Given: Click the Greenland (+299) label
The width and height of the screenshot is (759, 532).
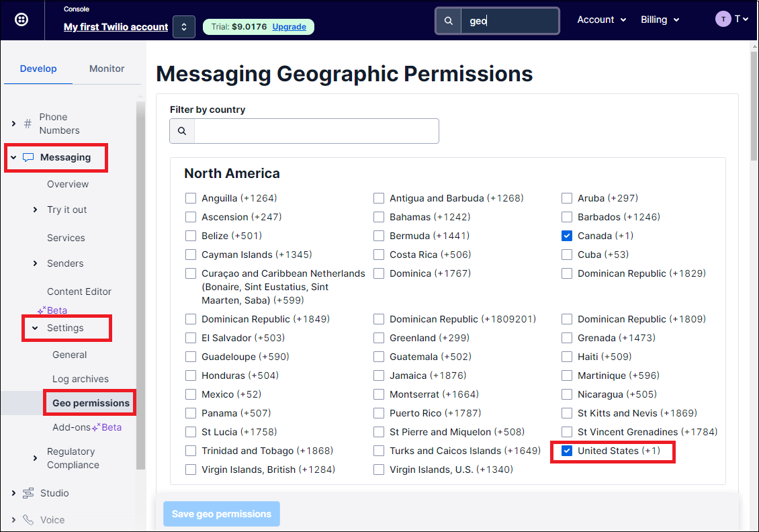Looking at the screenshot, I should click(x=429, y=338).
